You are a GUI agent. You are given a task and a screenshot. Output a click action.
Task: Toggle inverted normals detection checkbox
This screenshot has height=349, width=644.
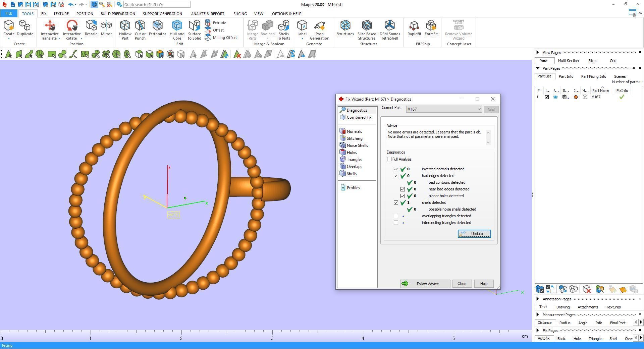(x=396, y=169)
